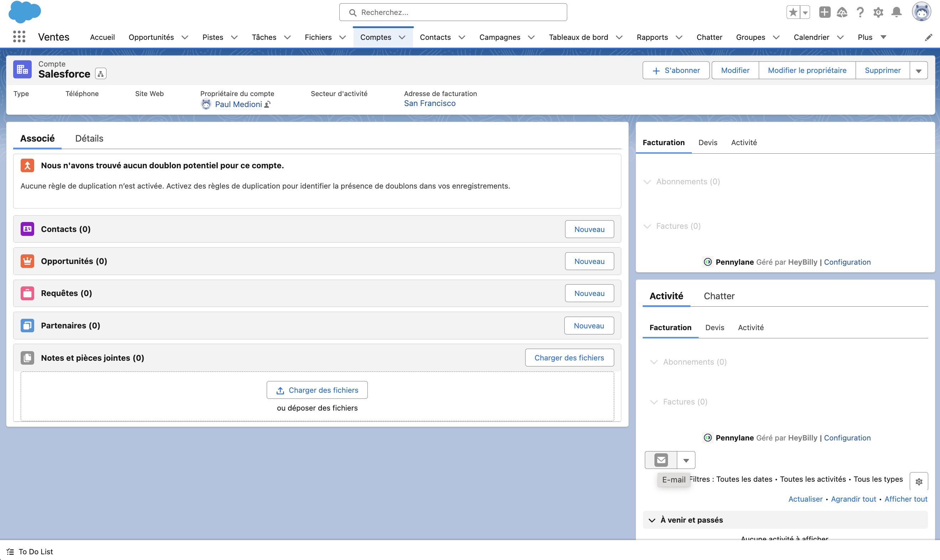Viewport: 940px width, 560px height.
Task: Click the Notes et pièces jointes icon
Action: [27, 358]
